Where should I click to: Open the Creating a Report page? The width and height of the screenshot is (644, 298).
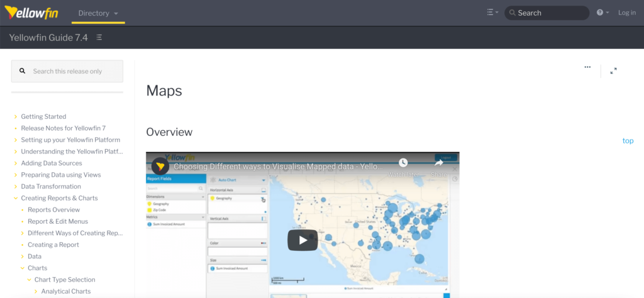[53, 245]
